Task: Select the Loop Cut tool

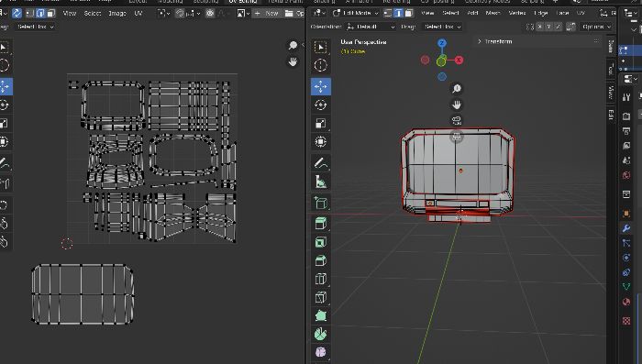Action: click(321, 279)
